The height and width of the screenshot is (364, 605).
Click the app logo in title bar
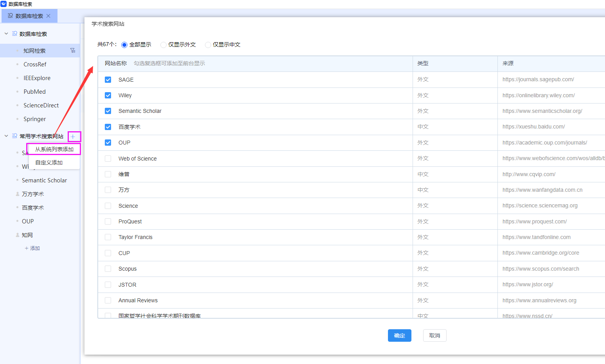[x=4, y=4]
